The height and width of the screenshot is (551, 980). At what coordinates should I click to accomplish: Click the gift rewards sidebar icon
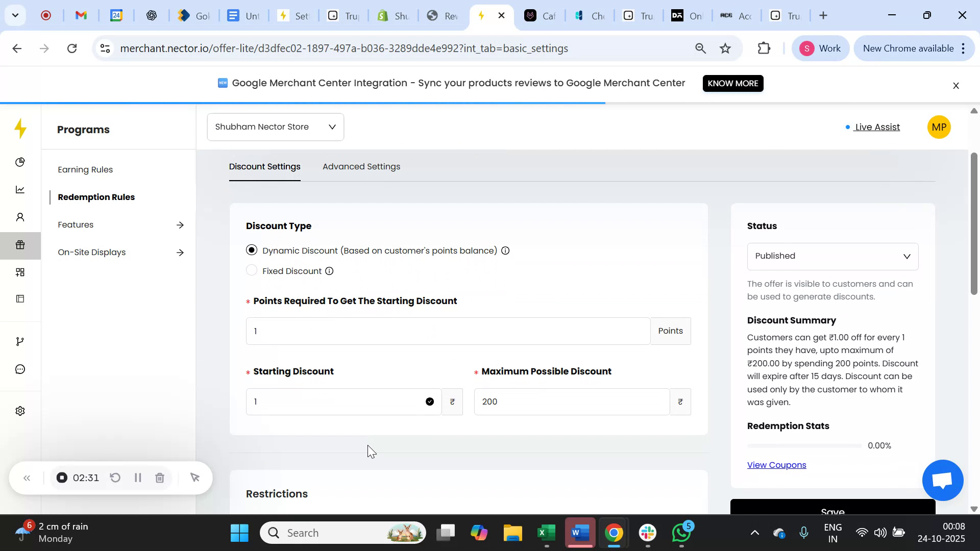(20, 244)
